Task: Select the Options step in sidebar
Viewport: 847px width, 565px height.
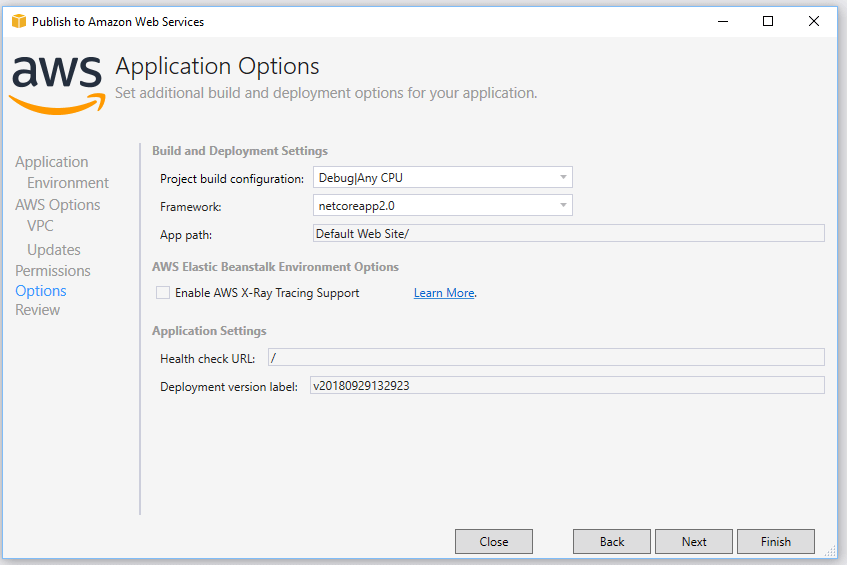Action: 41,291
